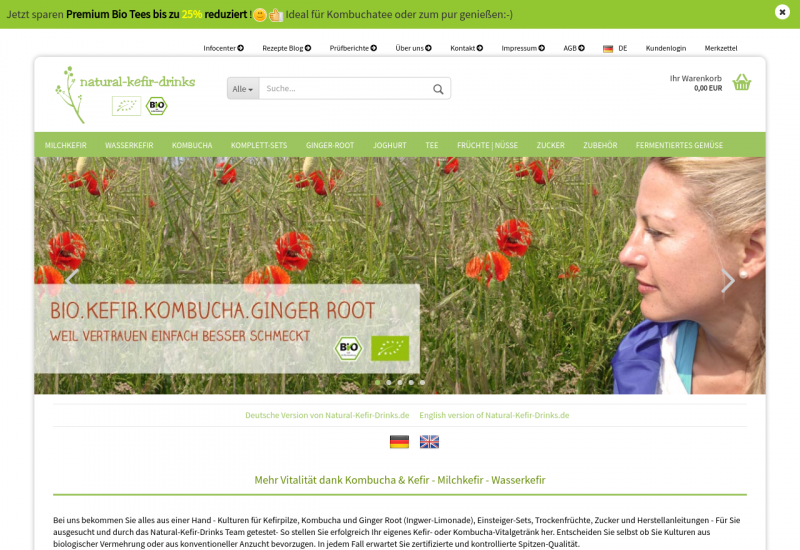Expand the Infocenter top menu
This screenshot has width=800, height=550.
click(223, 48)
